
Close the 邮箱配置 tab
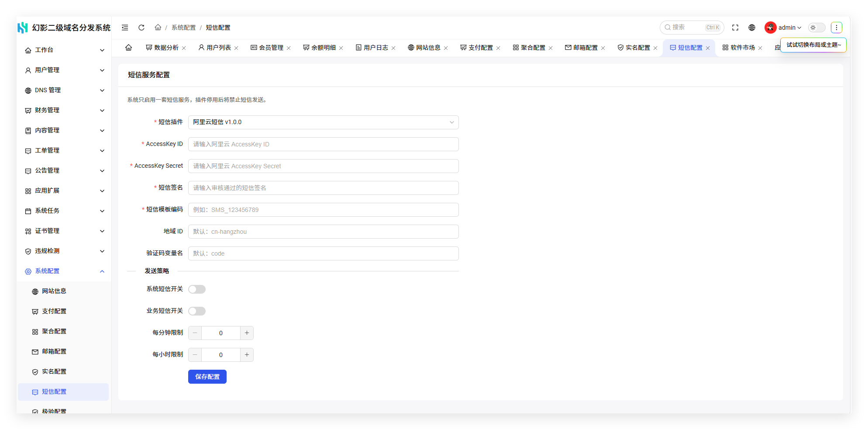pos(603,48)
